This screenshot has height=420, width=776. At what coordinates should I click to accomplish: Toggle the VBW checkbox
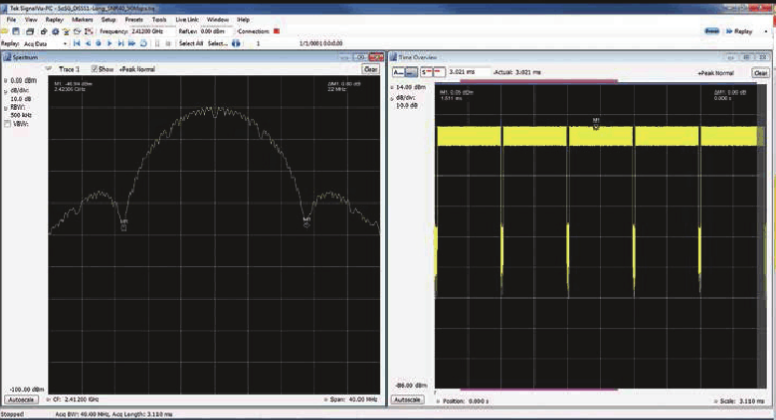pos(7,124)
